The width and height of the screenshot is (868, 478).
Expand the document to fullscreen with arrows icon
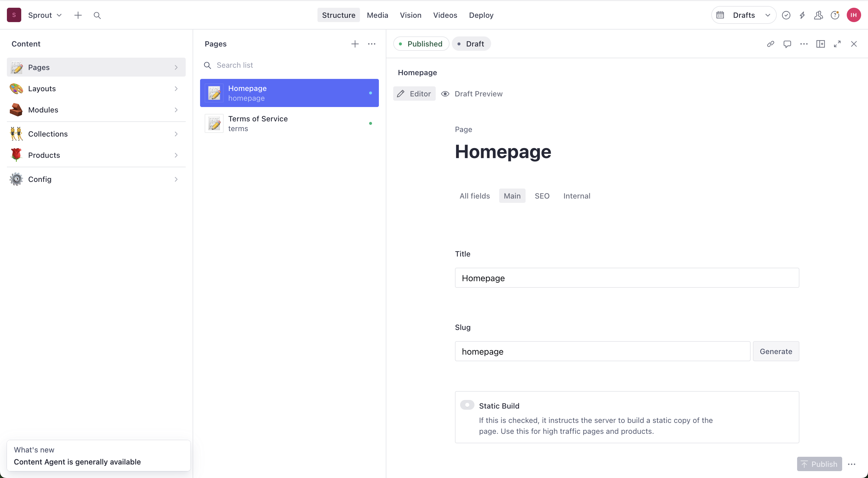(837, 44)
